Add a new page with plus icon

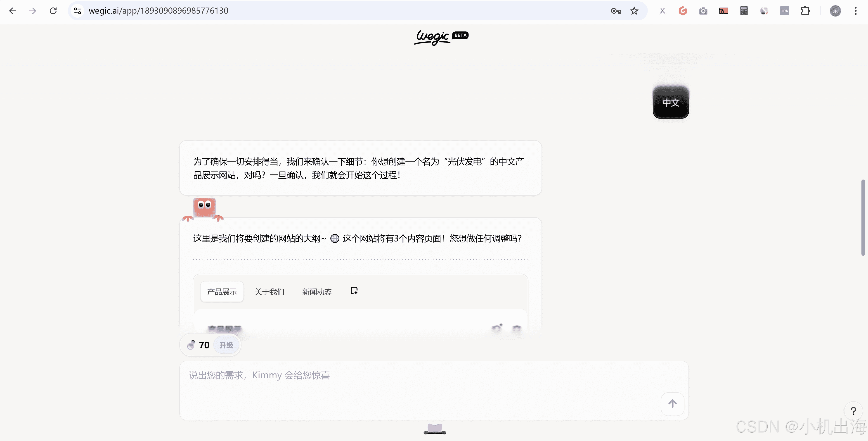[354, 291]
